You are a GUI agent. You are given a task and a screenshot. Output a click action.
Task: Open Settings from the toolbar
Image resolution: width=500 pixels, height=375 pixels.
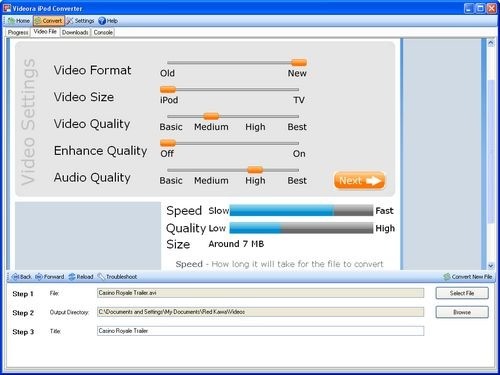point(80,21)
